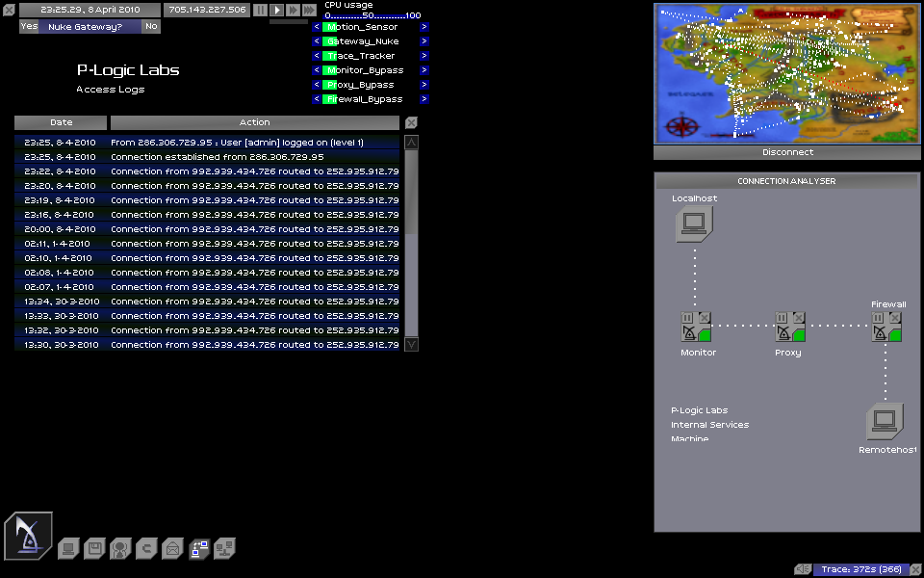Viewport: 924px width, 578px height.
Task: Pause the Proxy bypass in analyser
Action: [x=783, y=317]
